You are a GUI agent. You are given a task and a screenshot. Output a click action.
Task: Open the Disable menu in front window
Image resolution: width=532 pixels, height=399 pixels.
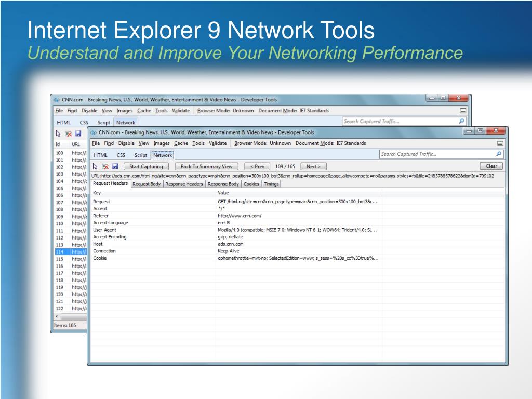click(x=126, y=143)
